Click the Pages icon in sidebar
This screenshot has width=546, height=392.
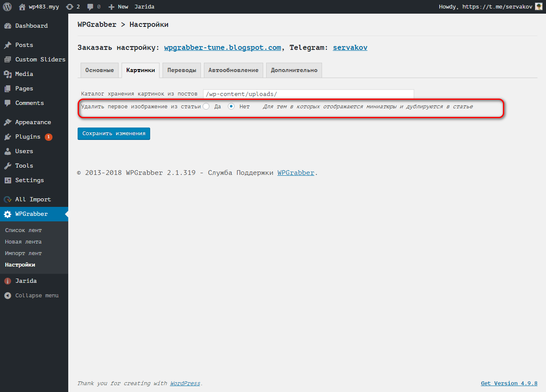click(x=8, y=88)
